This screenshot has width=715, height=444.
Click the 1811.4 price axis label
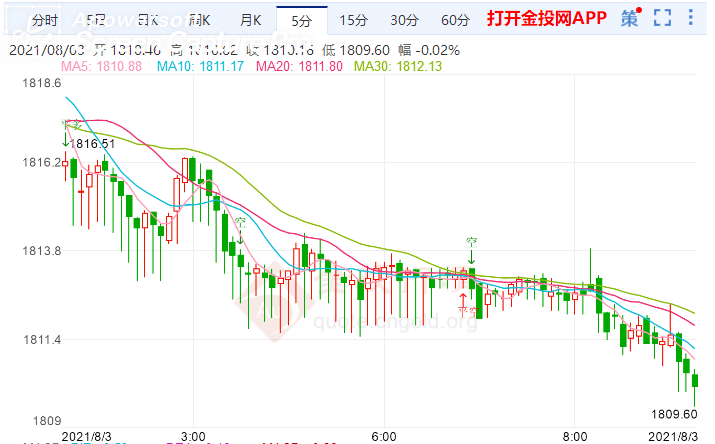[41, 340]
